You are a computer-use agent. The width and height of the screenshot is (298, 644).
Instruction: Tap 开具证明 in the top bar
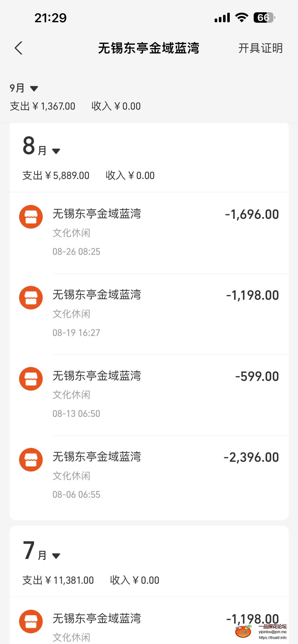tap(260, 48)
